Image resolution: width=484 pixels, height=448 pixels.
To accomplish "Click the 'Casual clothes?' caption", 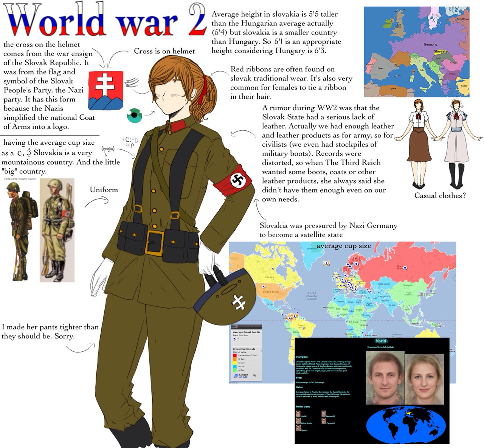I will 440,195.
